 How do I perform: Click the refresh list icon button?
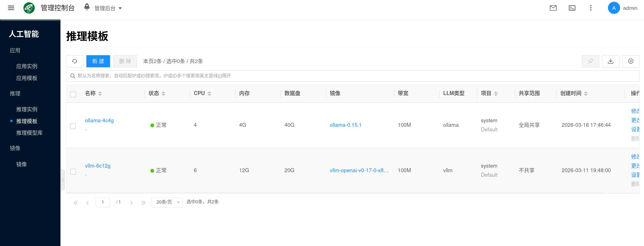(75, 61)
